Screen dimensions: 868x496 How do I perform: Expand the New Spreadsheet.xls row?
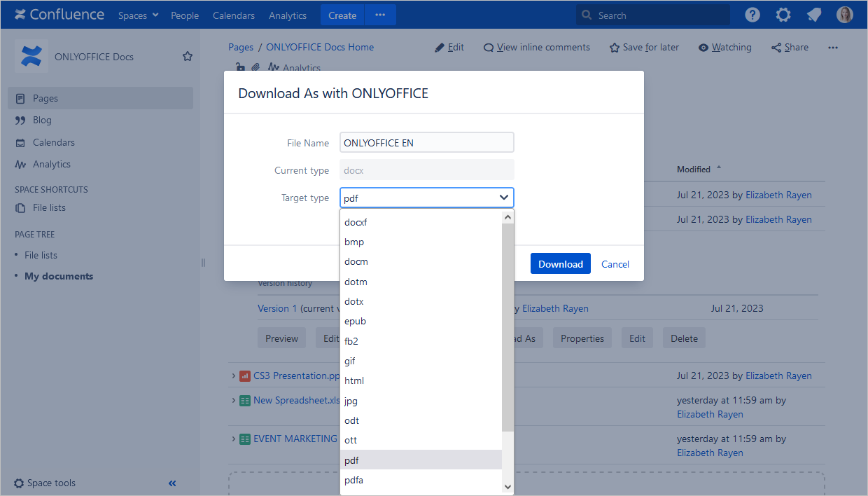[x=234, y=400]
